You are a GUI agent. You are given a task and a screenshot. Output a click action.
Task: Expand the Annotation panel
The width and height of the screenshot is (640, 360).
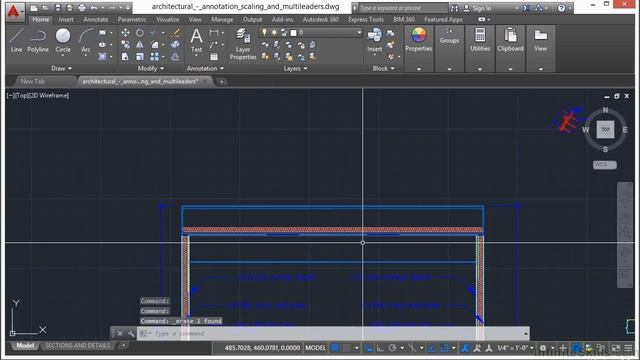click(x=205, y=69)
